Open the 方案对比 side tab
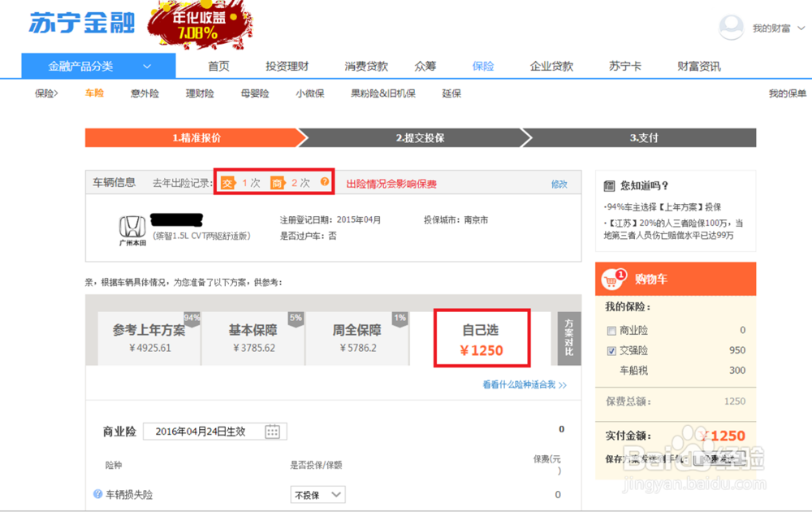 coord(569,338)
